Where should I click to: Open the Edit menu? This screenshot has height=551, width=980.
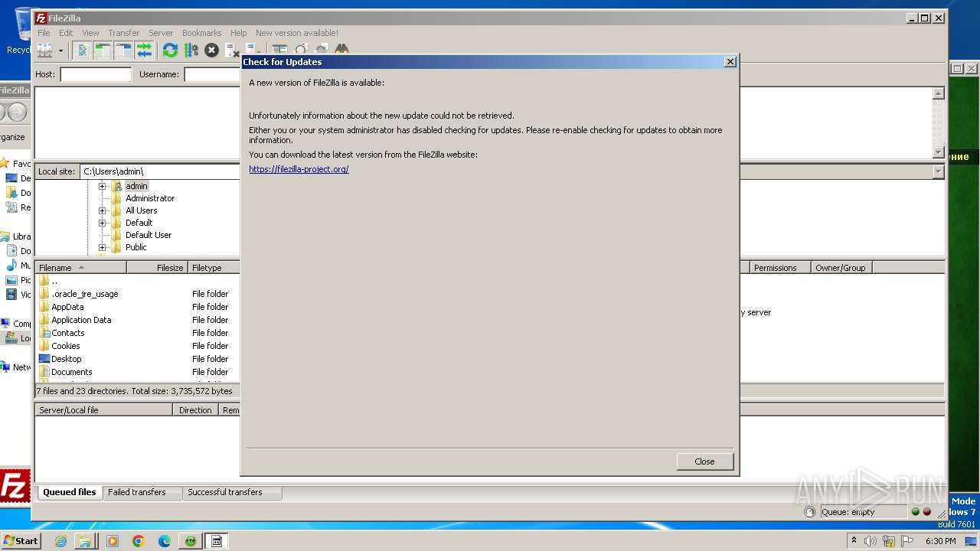[66, 33]
